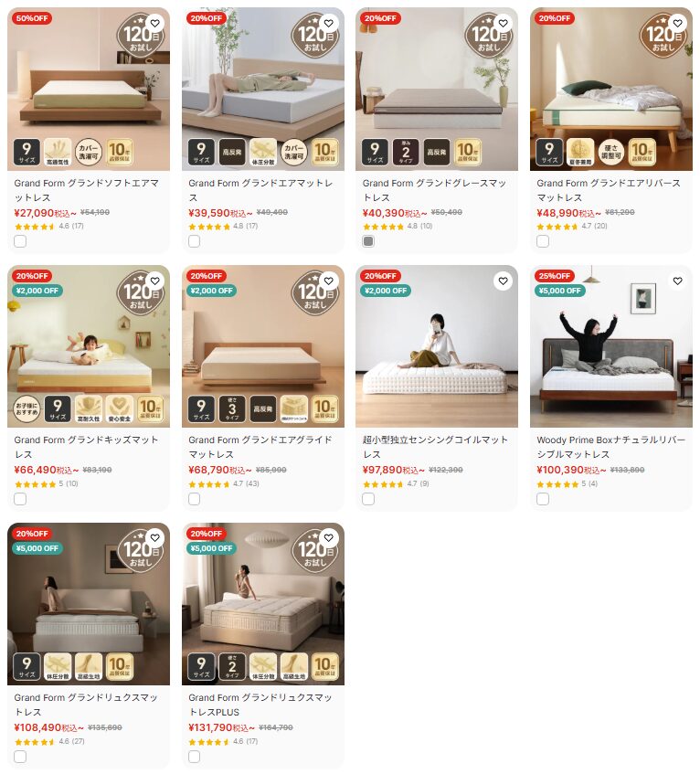Open Grand Form グランドエアマットレス product title
The width and height of the screenshot is (700, 774).
260,190
